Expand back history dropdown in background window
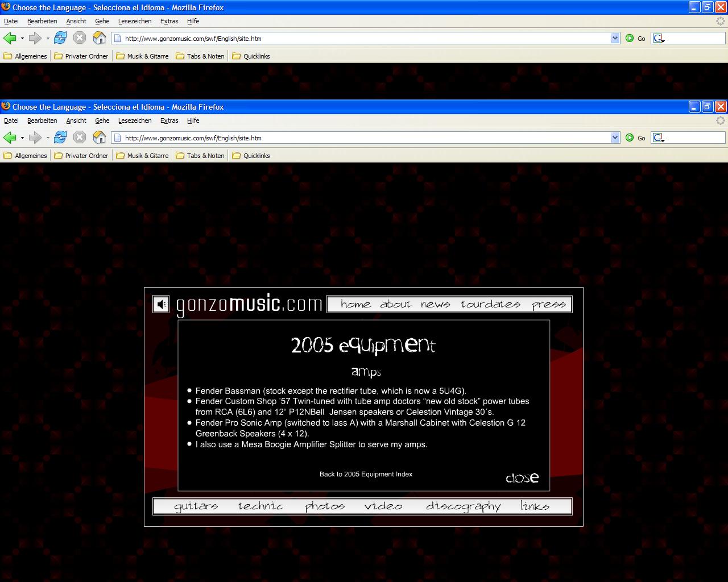The width and height of the screenshot is (728, 582). (22, 39)
